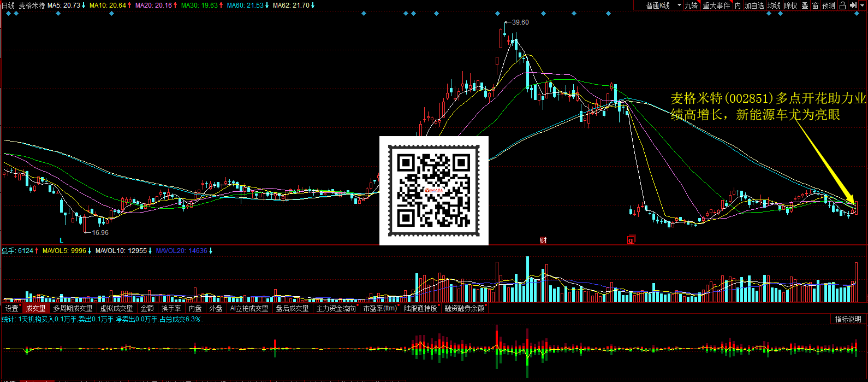Viewport: 868px width, 382px height.
Task: Click the red q marker icon
Action: [x=631, y=240]
